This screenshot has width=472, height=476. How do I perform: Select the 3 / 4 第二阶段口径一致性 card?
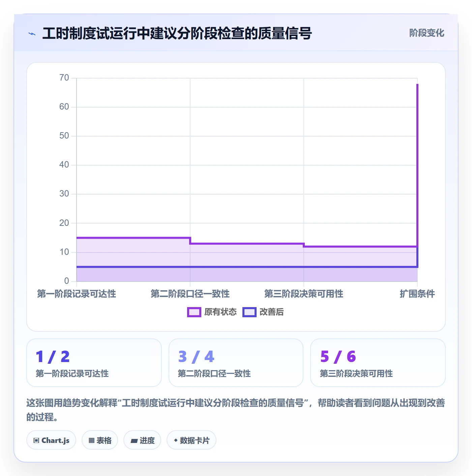(x=236, y=363)
